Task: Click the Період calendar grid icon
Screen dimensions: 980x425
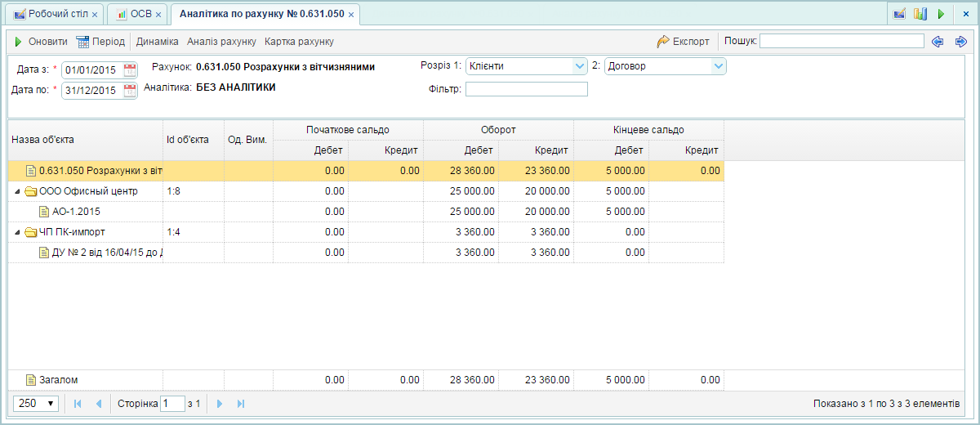Action: coord(82,41)
